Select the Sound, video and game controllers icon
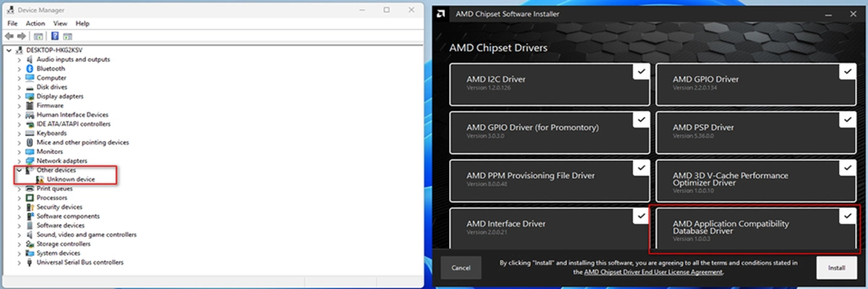 30,235
